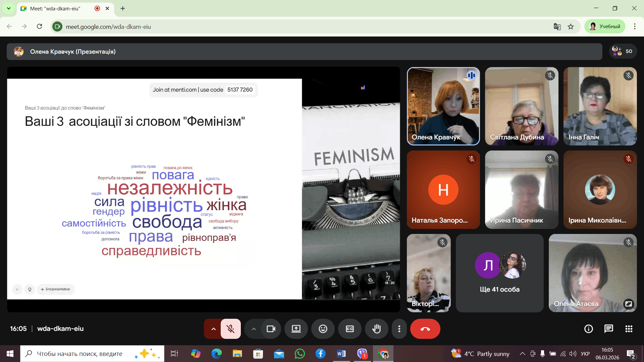Screen dimensions: 644x362
Task: Raise hand in the meeting
Action: point(376,329)
